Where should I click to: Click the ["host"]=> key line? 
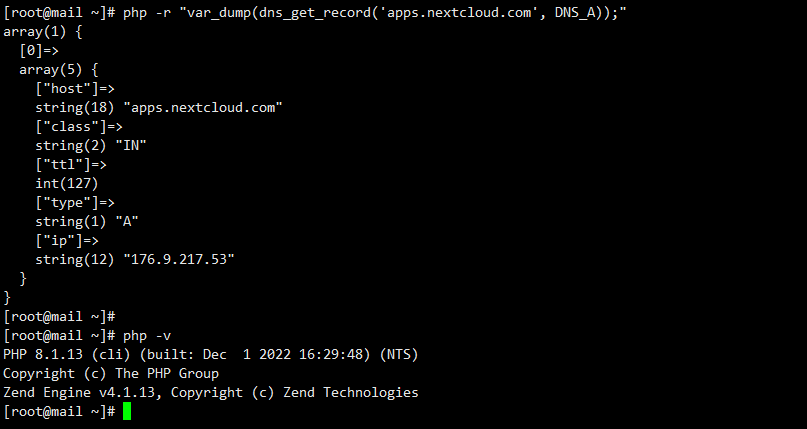(x=75, y=88)
